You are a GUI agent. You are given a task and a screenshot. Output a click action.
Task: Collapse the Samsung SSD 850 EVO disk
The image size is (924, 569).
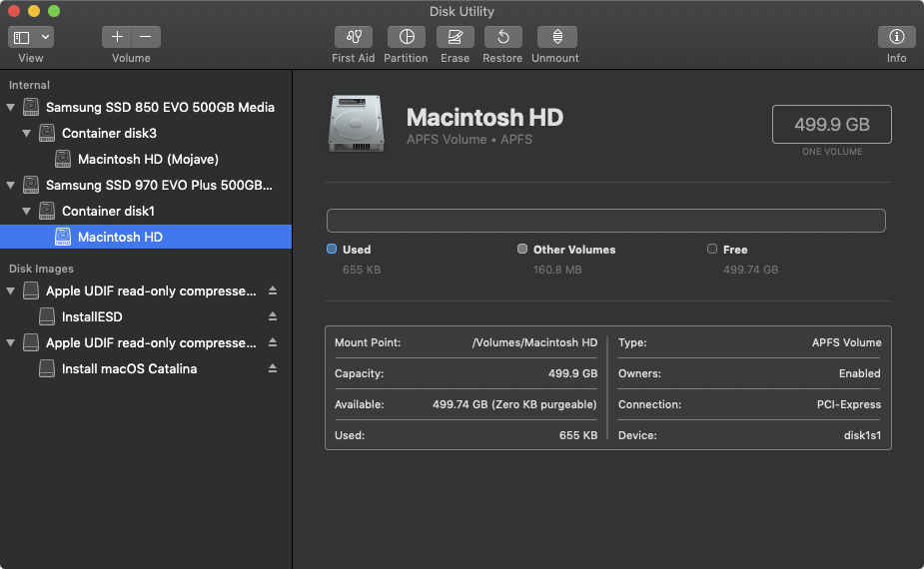[11, 107]
